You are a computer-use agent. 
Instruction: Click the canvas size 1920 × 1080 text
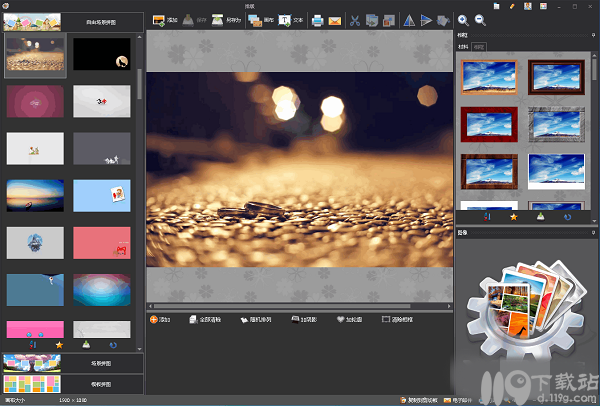click(73, 400)
